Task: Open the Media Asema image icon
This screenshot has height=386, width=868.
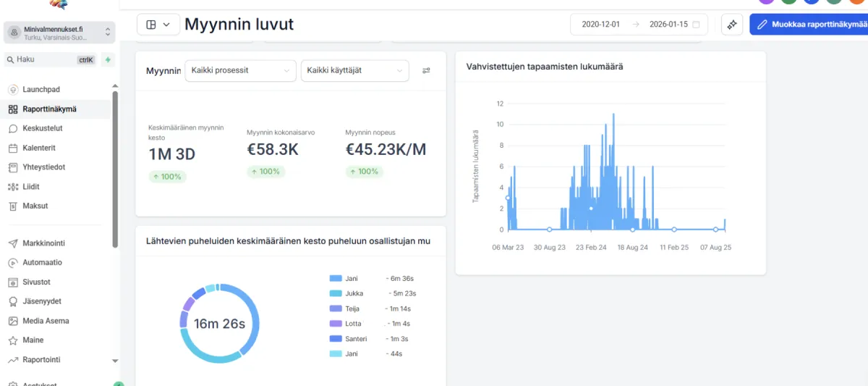Action: point(13,321)
